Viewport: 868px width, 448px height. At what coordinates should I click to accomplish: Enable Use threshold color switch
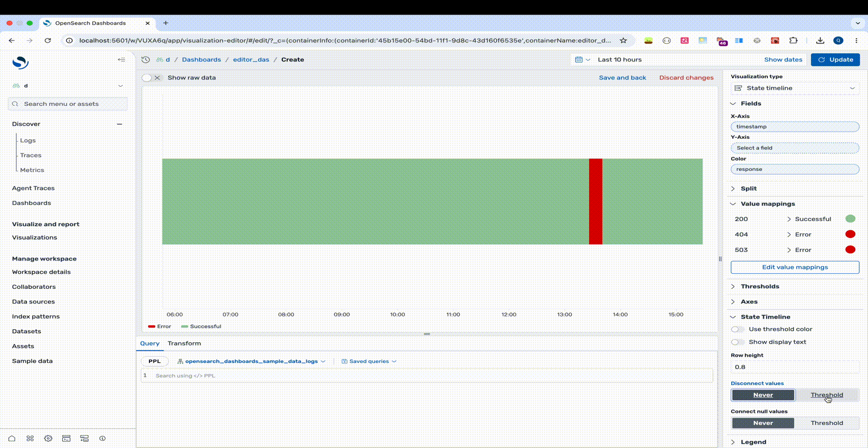pyautogui.click(x=738, y=329)
